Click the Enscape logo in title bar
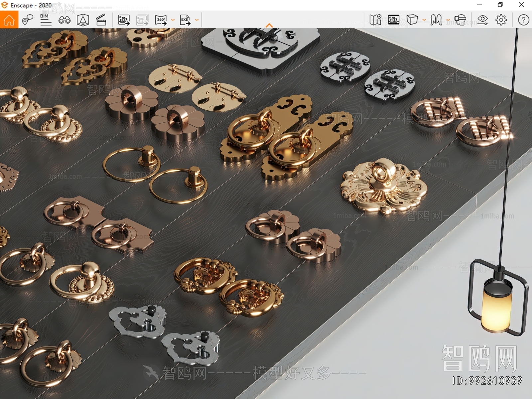Image resolution: width=532 pixels, height=399 pixels. 5,5
